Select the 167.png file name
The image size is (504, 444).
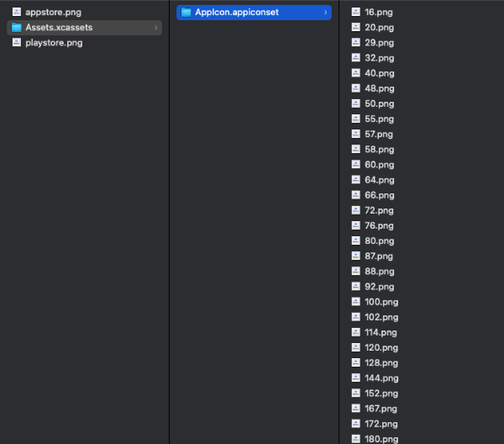381,409
